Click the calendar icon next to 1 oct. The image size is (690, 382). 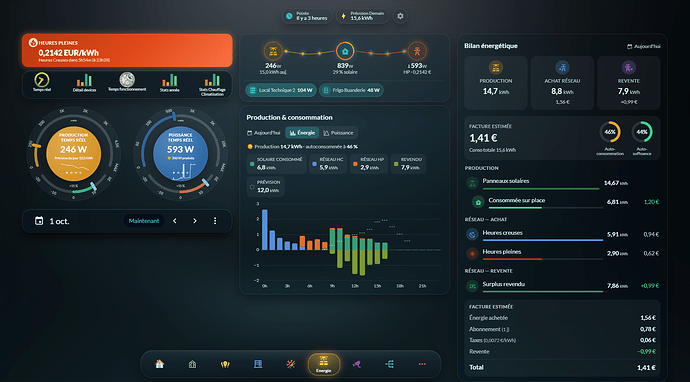(39, 221)
